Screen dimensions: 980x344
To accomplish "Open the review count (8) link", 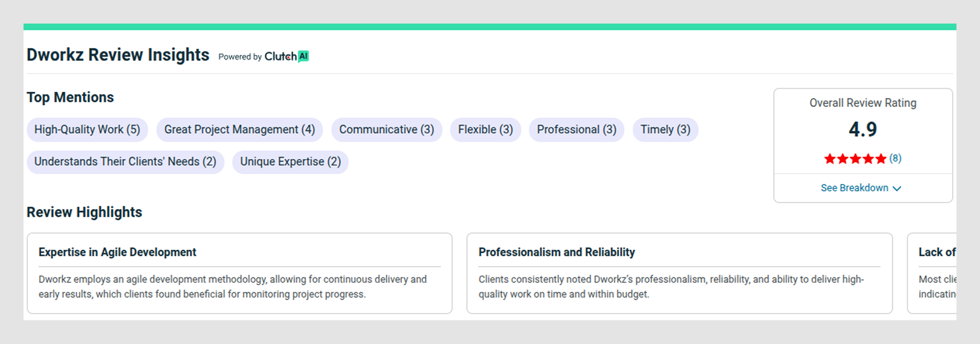I will 895,159.
